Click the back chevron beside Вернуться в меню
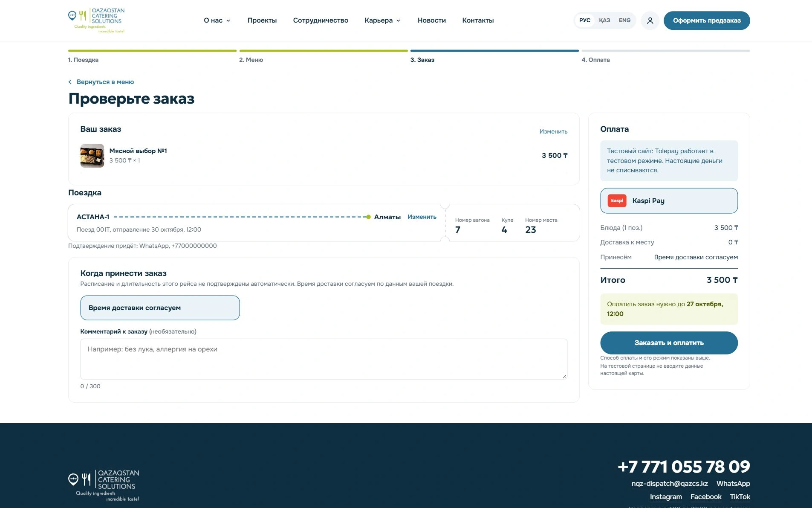Viewport: 812px width, 508px height. click(70, 82)
